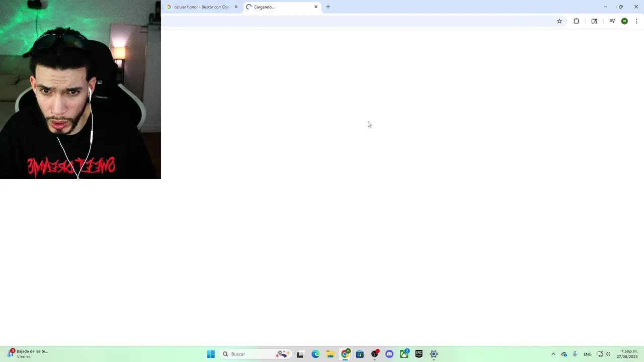Select the Google Chrome taskbar icon
The image size is (644, 362).
pos(345,354)
